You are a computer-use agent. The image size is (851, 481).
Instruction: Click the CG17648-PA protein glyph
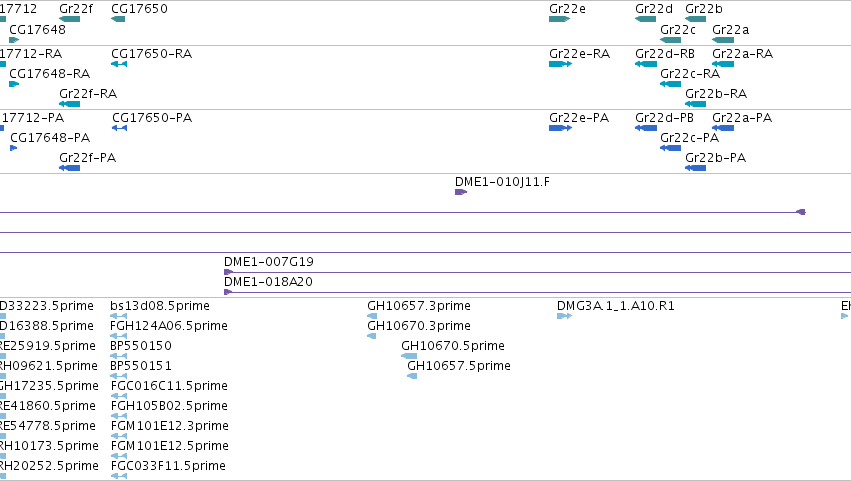[14, 148]
